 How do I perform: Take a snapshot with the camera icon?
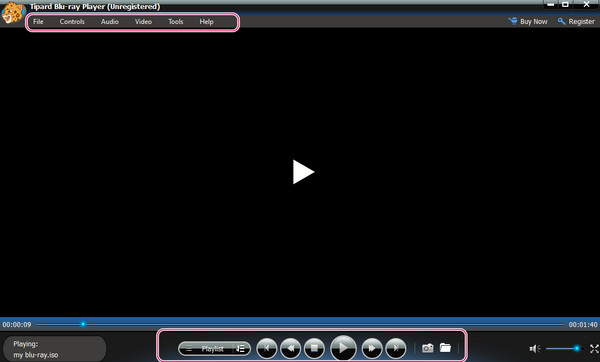427,348
